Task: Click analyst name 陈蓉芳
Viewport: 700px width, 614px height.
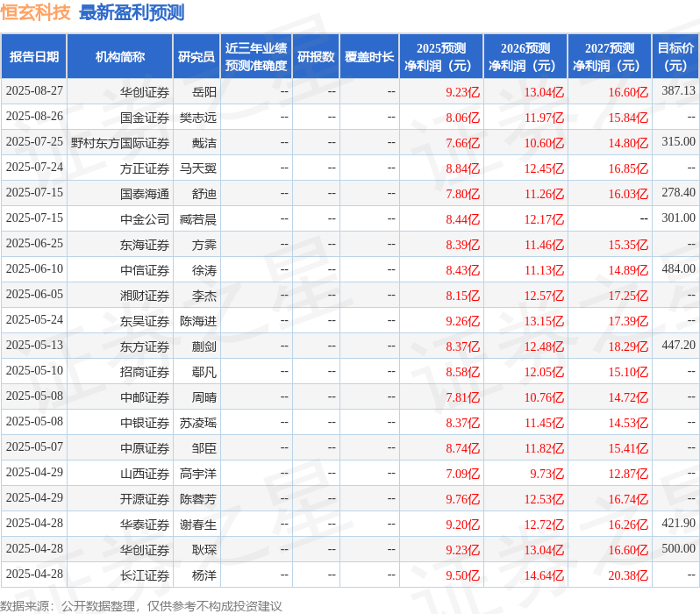Action: 197,499
